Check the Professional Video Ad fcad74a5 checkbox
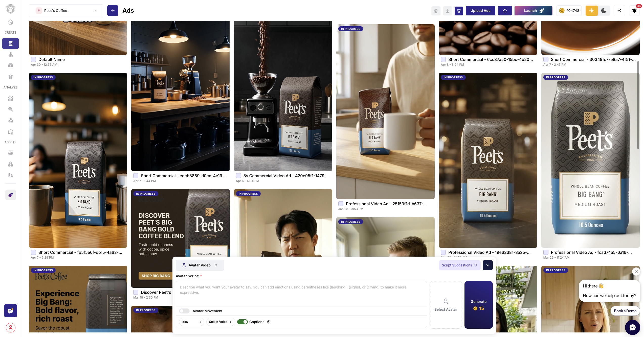This screenshot has height=337, width=644. [x=546, y=252]
